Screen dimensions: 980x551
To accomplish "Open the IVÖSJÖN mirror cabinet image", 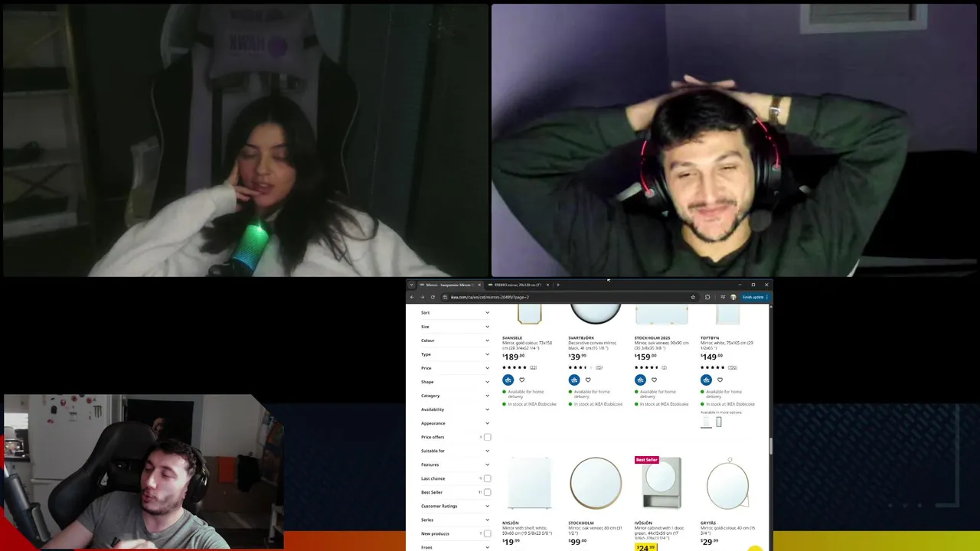I will [661, 484].
